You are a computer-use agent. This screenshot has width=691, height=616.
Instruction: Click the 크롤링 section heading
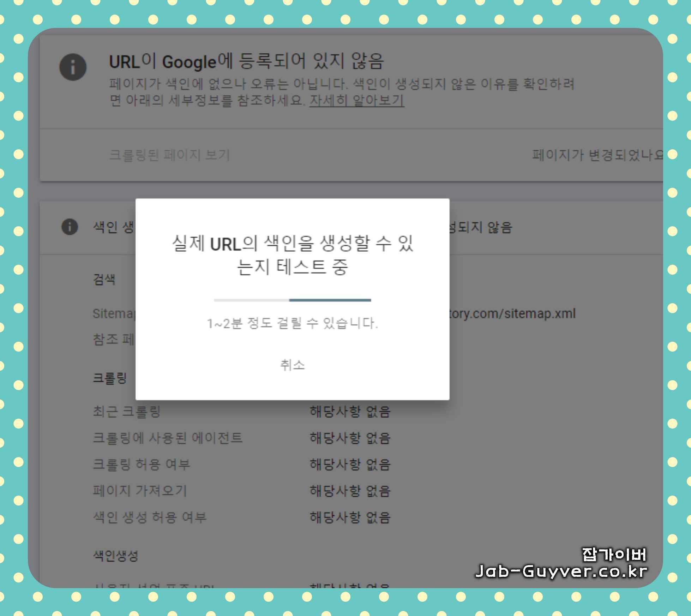click(110, 378)
